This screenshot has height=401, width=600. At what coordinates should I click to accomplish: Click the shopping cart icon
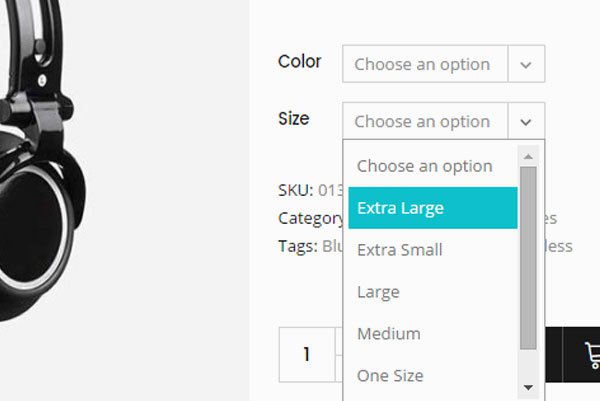(x=590, y=355)
